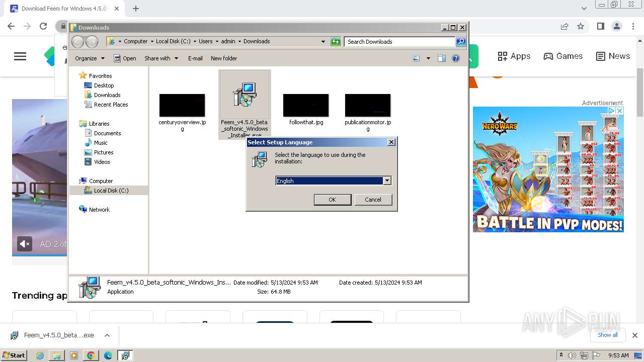Viewport: 644px width, 362px height.
Task: Click the Explorer address bar refresh icon
Action: coord(336,42)
